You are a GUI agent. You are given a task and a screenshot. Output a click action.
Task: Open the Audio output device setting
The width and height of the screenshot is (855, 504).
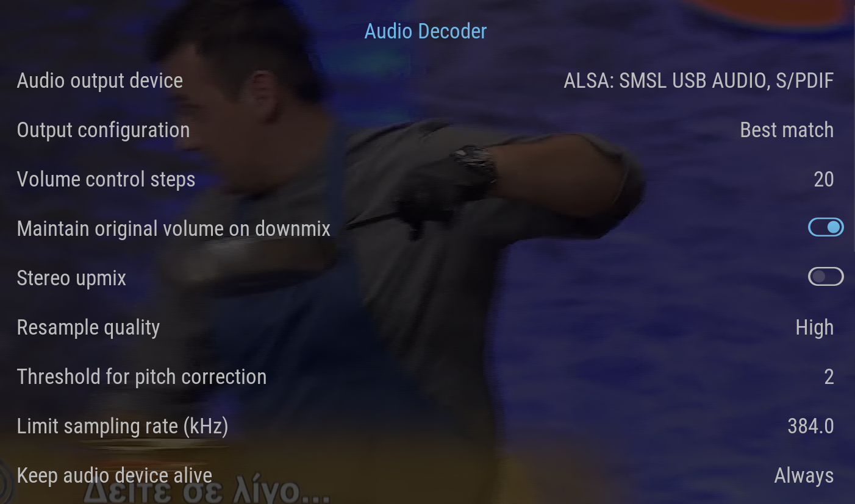pyautogui.click(x=426, y=80)
